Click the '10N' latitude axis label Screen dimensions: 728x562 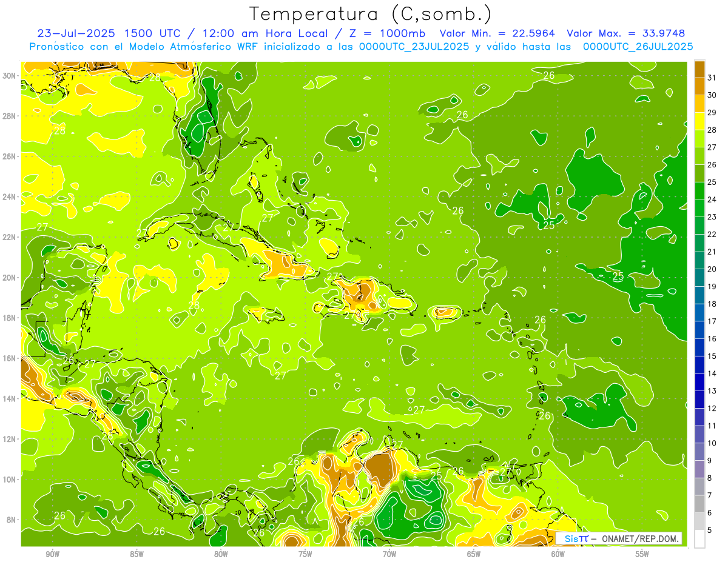click(10, 479)
